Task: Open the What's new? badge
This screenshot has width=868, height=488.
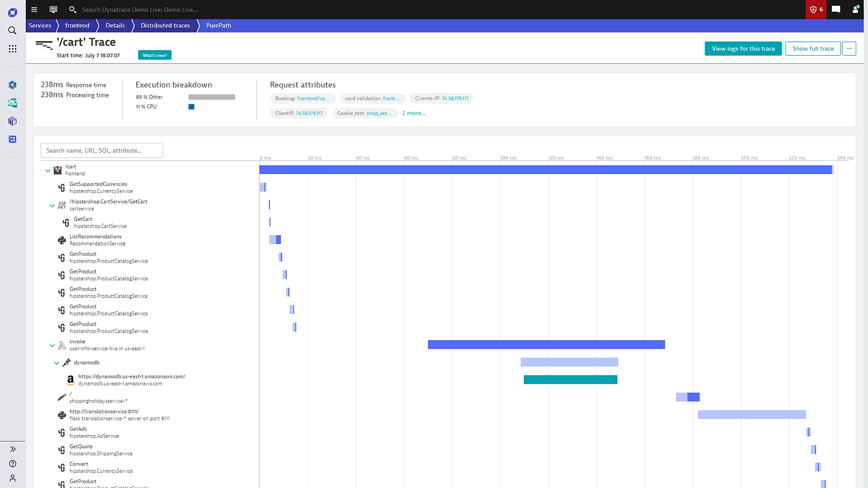Action: point(155,55)
